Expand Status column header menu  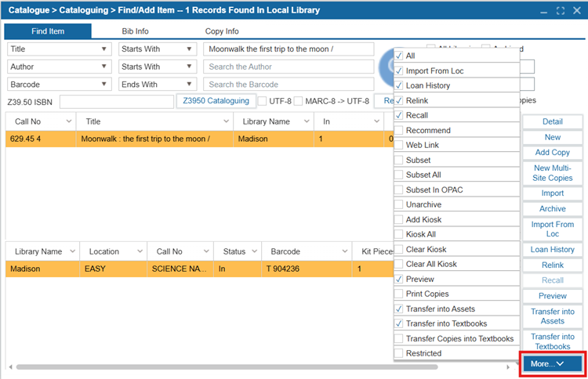point(254,251)
